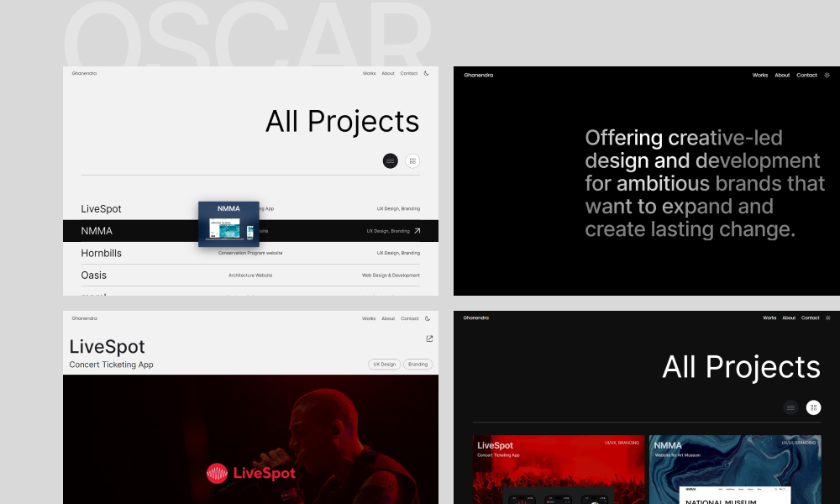Image resolution: width=840 pixels, height=504 pixels.
Task: Open Contact menu on dark All Projects page
Action: [x=810, y=318]
